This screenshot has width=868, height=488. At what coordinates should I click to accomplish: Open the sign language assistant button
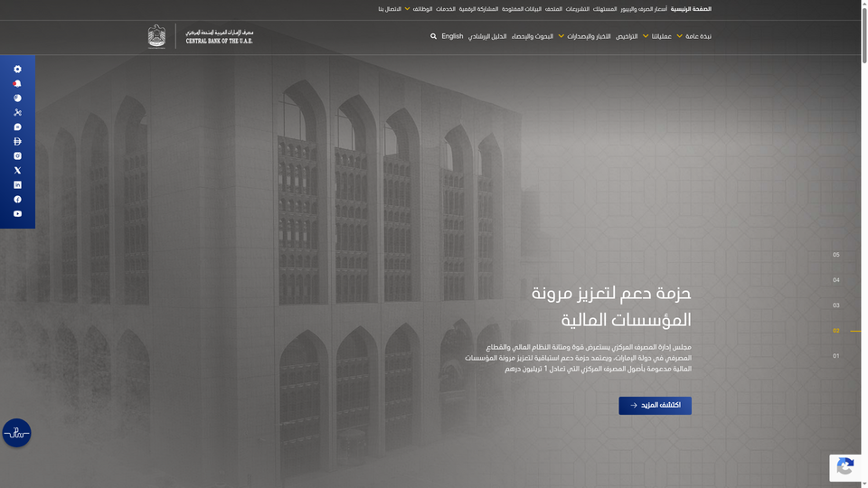[16, 433]
